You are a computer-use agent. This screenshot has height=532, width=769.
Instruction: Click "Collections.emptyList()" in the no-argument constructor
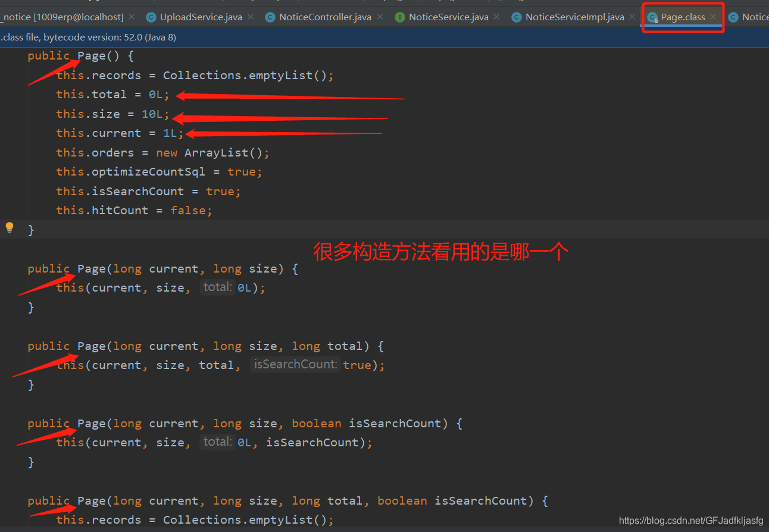pos(245,76)
